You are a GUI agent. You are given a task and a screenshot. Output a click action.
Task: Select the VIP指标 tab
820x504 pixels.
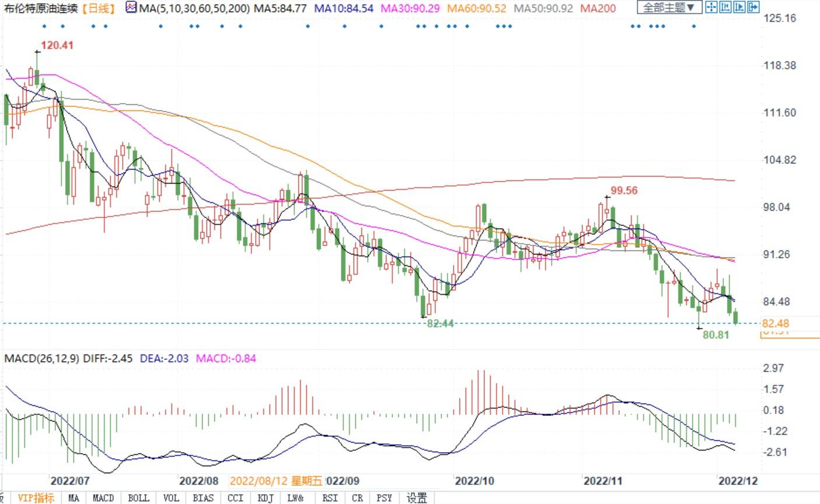(x=36, y=498)
